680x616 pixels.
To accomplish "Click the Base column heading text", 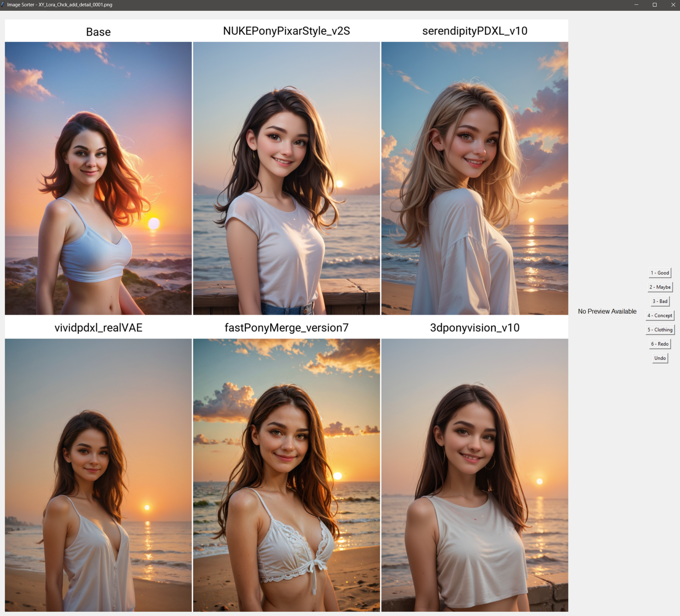I will (98, 32).
